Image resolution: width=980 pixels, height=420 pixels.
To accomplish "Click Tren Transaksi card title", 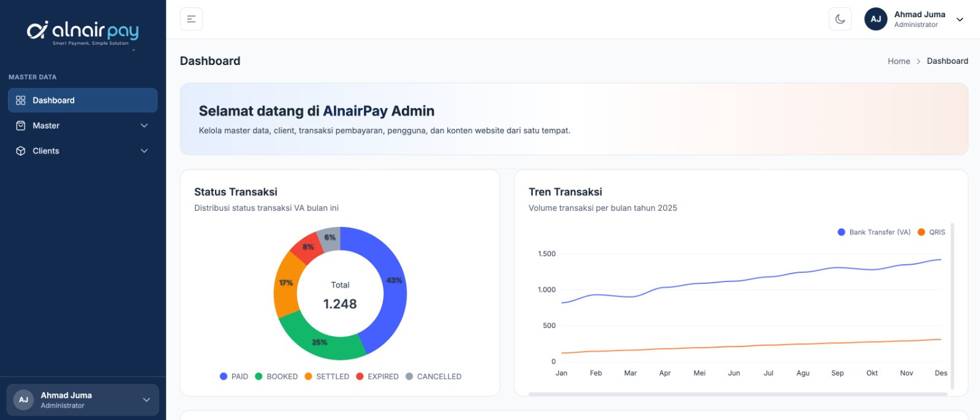I will [565, 192].
